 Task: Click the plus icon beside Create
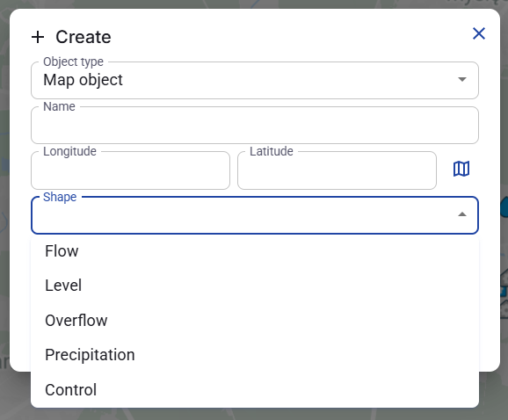pos(38,37)
